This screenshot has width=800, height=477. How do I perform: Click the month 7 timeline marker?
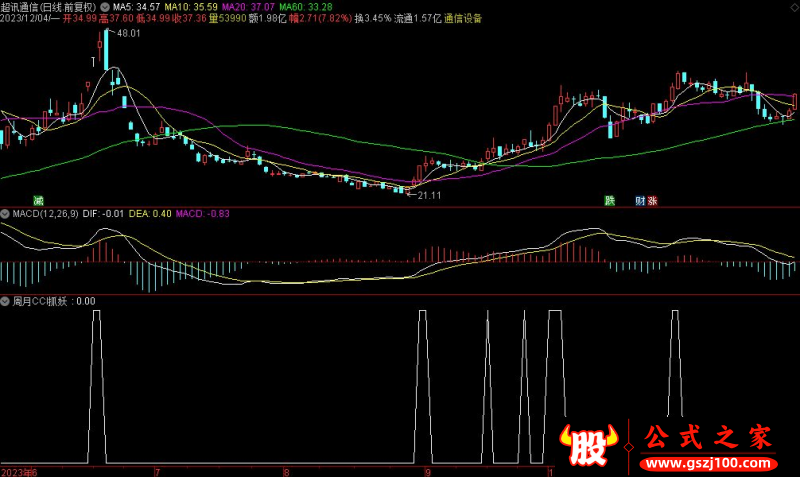157,472
